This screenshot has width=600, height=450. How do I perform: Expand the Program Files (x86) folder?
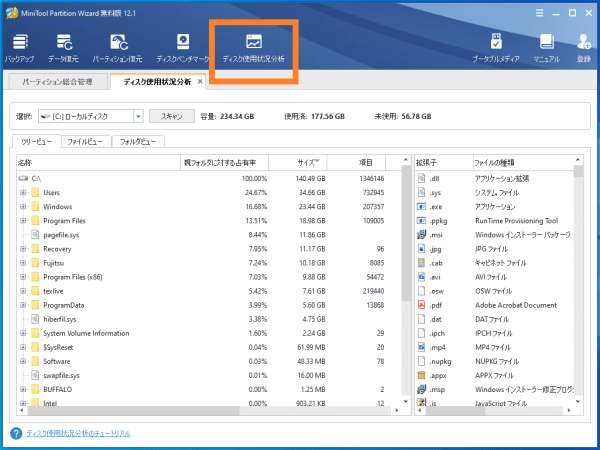coord(23,277)
